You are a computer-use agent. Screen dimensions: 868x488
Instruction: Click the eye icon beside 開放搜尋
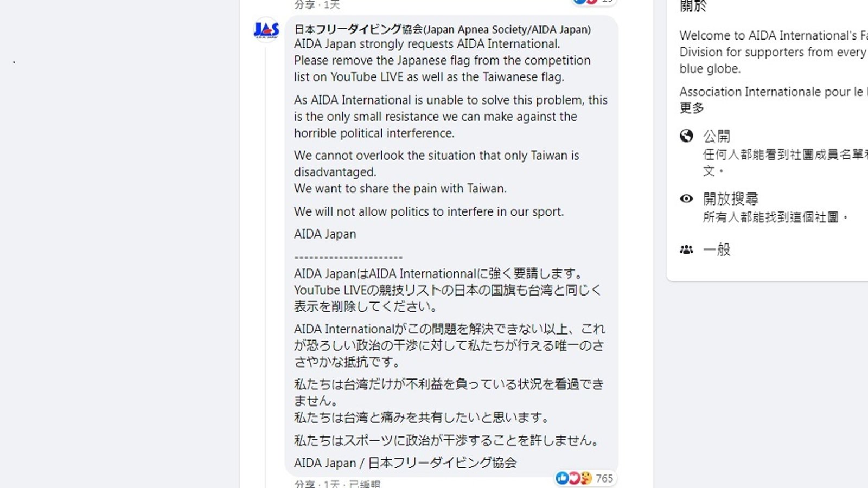click(x=686, y=198)
